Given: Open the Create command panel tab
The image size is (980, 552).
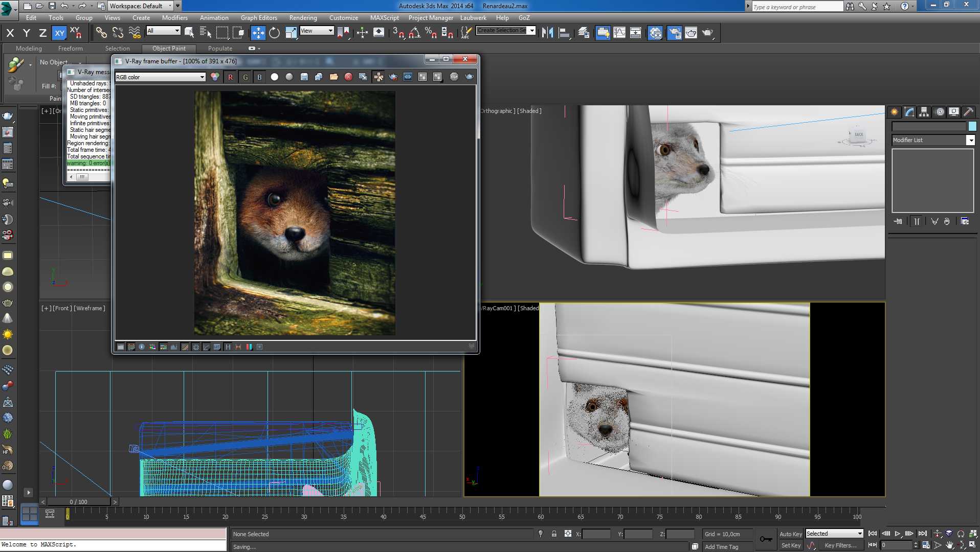Looking at the screenshot, I should (895, 111).
